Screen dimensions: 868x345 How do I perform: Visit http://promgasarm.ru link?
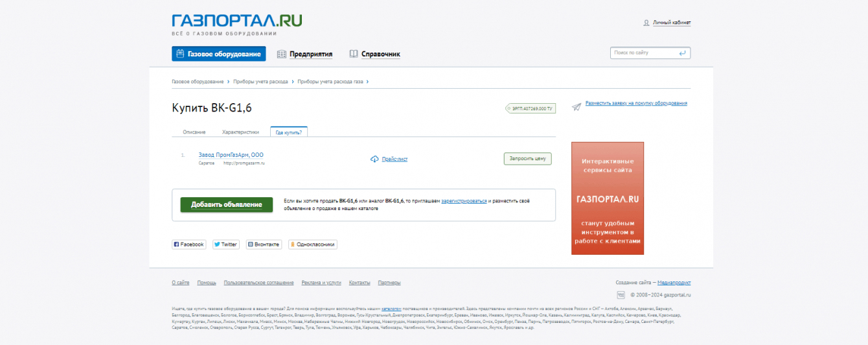[x=244, y=163]
